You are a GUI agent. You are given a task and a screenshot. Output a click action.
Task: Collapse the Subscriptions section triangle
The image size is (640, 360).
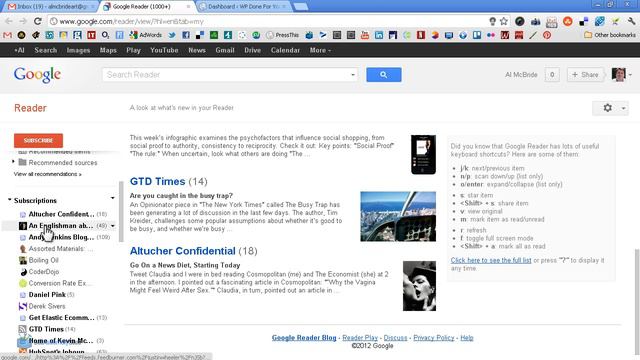click(x=9, y=200)
